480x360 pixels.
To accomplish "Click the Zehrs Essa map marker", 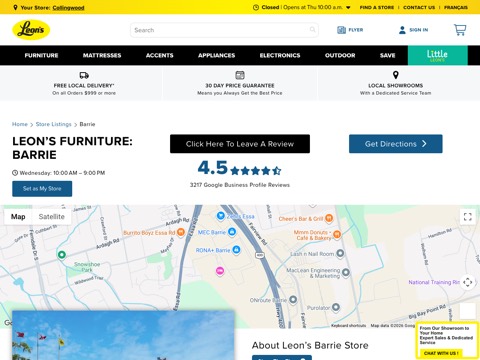I will pos(220,216).
